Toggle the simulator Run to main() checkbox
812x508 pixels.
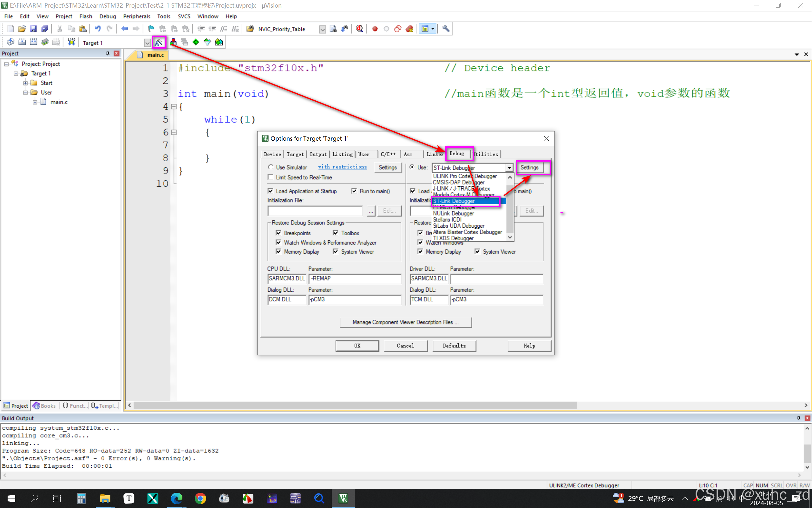354,191
